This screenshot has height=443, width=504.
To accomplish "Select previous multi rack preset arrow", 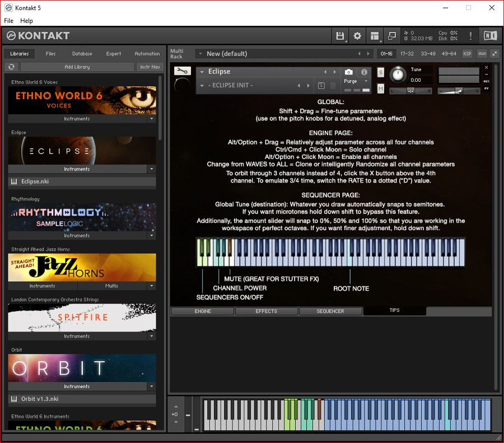I will pos(360,54).
